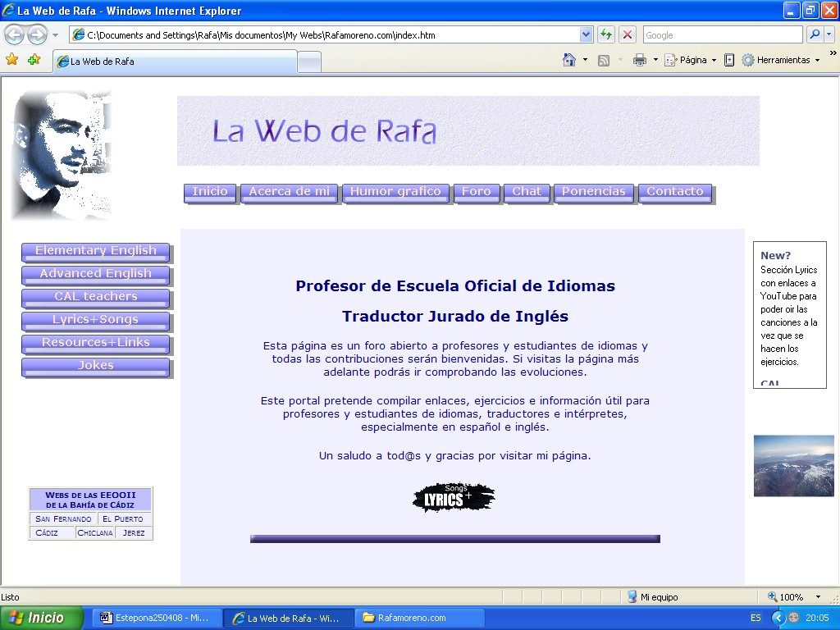This screenshot has height=630, width=840.
Task: Click the Refresh page icon
Action: tap(606, 34)
